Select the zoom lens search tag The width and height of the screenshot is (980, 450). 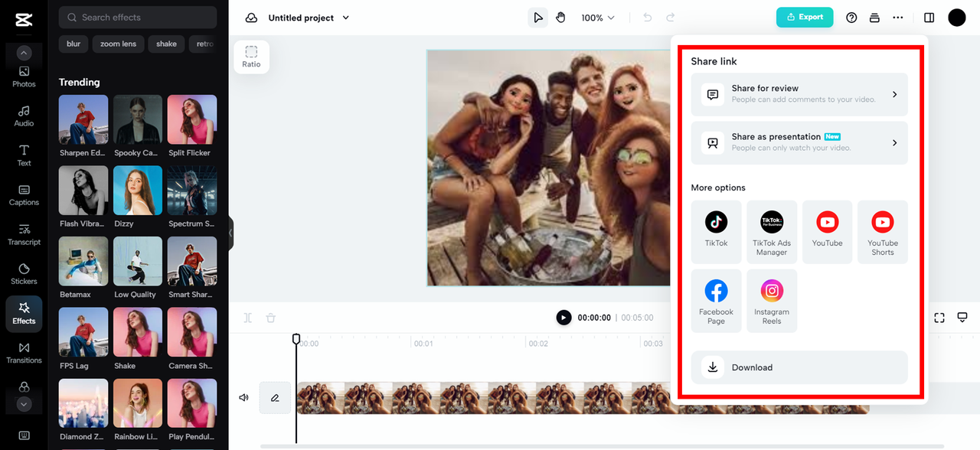[x=118, y=44]
